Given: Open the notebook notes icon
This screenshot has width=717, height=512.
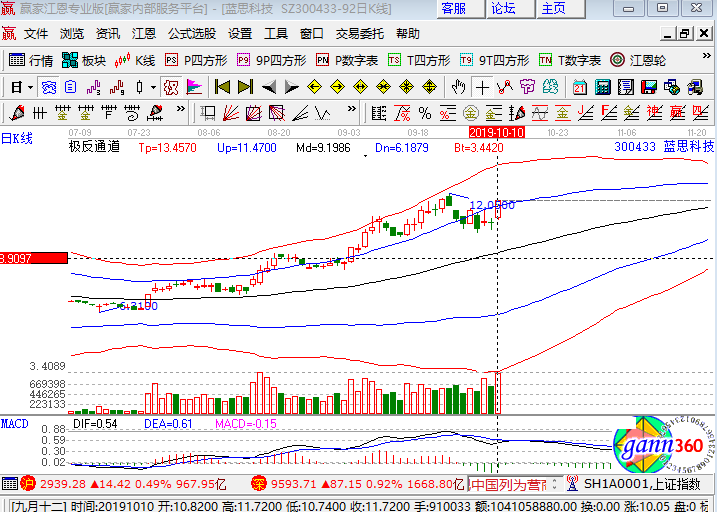Looking at the screenshot, I should [626, 87].
